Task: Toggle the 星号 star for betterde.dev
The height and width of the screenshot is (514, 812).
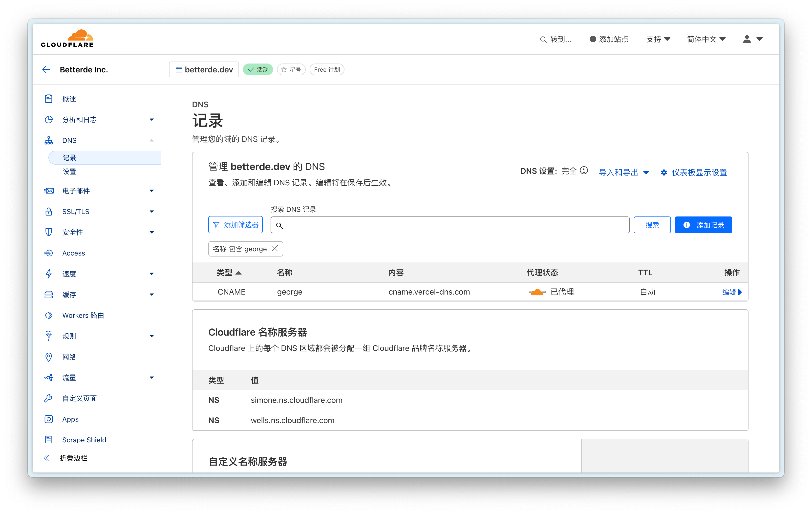Action: coord(291,69)
